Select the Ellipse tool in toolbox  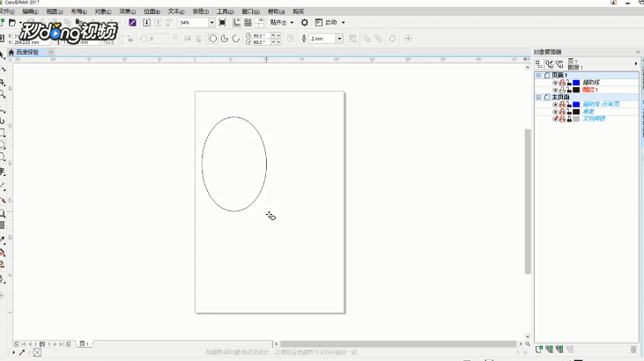point(2,144)
